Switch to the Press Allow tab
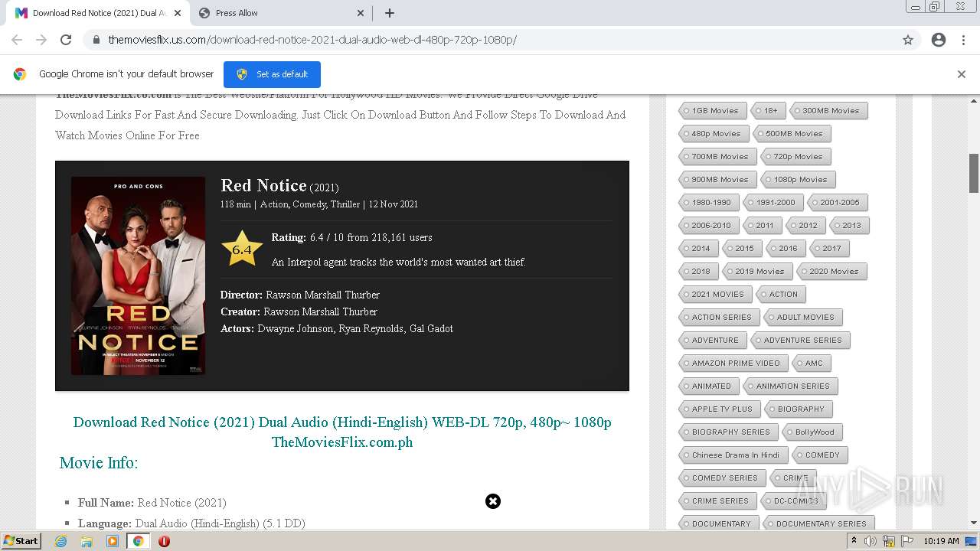 [281, 13]
